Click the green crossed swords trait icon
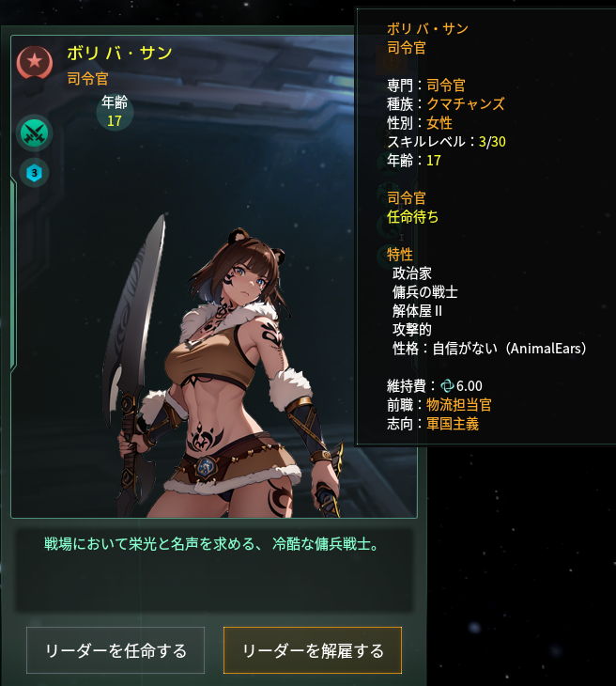The height and width of the screenshot is (686, 616). point(35,133)
